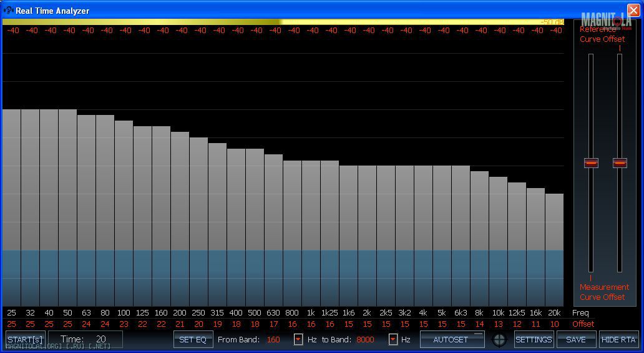
Task: Select the 100 Hz reference bar
Action: click(x=124, y=214)
